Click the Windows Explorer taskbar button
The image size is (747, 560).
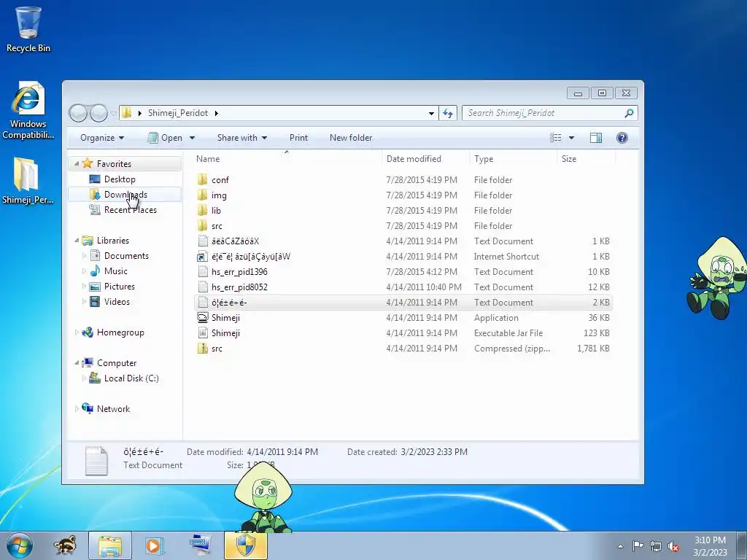click(110, 545)
